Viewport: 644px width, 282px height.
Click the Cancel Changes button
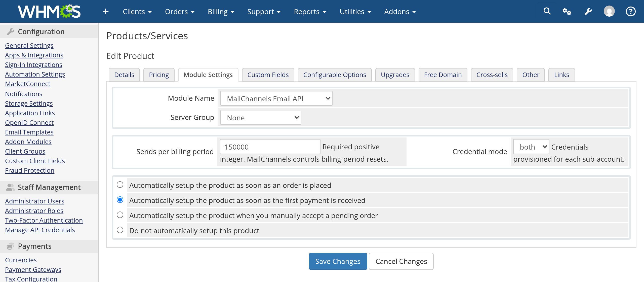(x=401, y=261)
